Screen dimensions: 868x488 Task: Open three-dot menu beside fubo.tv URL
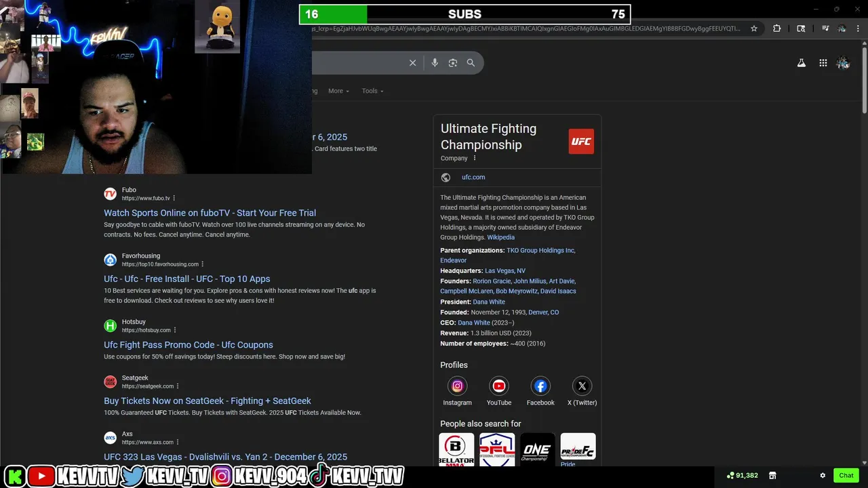174,198
